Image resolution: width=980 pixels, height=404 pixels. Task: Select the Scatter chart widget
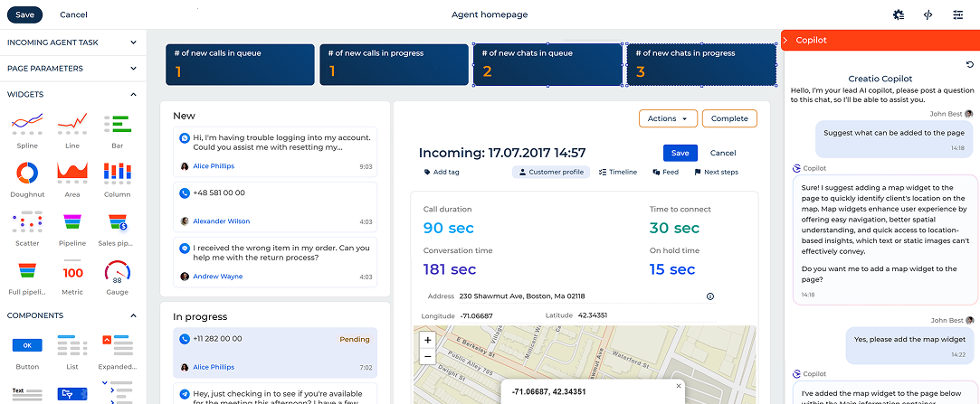27,221
